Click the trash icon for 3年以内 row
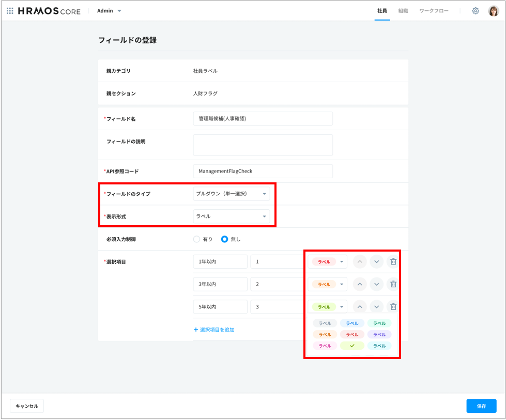The height and width of the screenshot is (420, 506). click(393, 284)
